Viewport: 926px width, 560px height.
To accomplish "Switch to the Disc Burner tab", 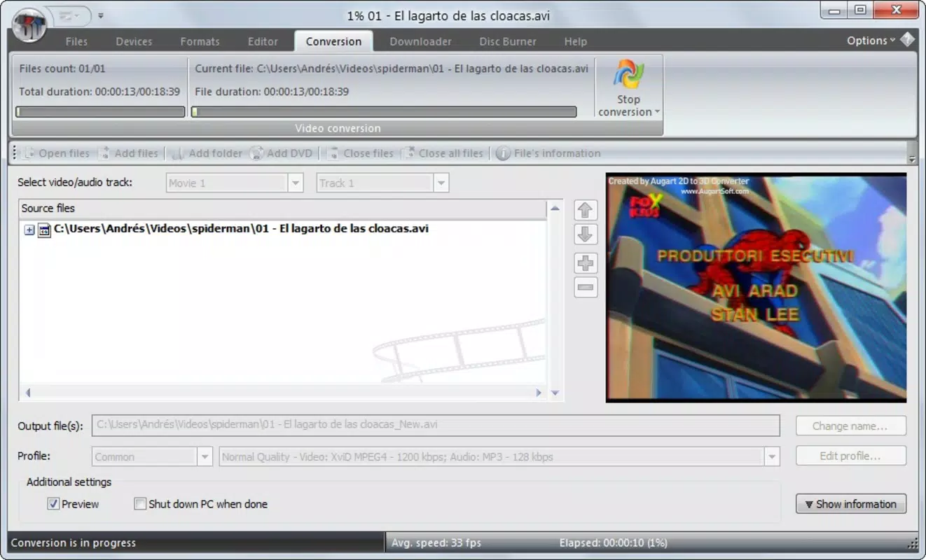I will click(x=508, y=41).
